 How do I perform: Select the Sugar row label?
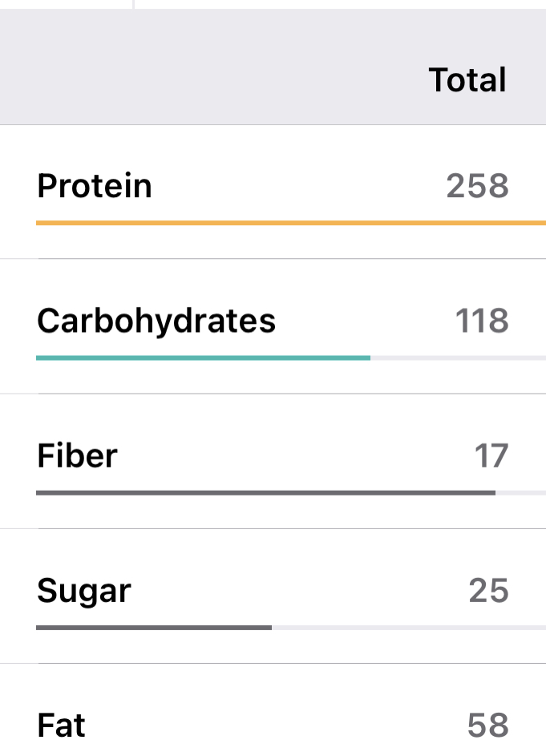pos(84,591)
